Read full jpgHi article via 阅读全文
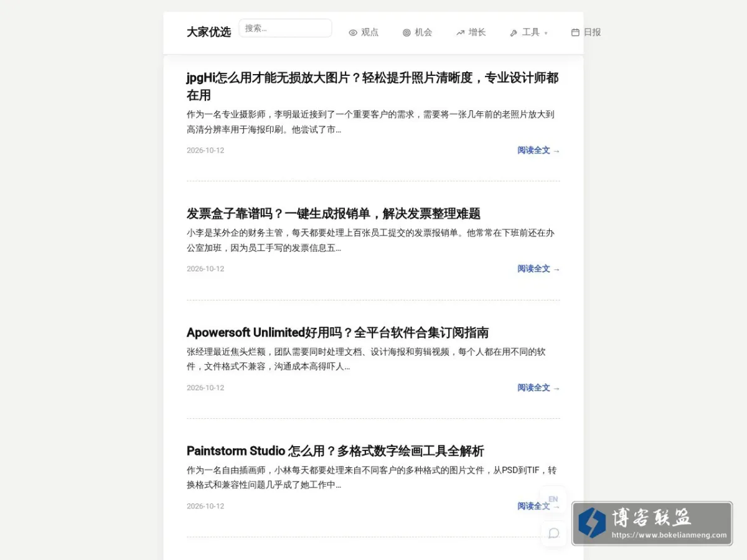This screenshot has width=747, height=560. coord(538,151)
